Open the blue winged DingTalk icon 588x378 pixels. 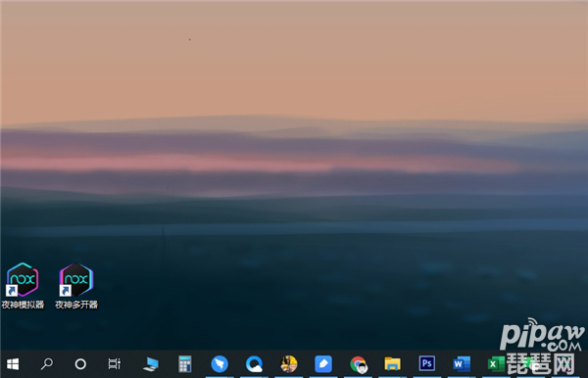pyautogui.click(x=220, y=363)
